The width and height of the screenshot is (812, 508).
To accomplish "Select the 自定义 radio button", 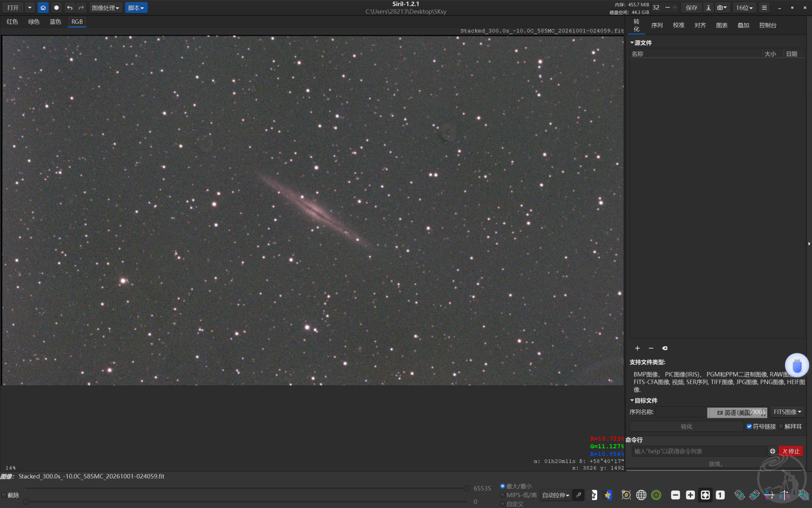I will (502, 504).
